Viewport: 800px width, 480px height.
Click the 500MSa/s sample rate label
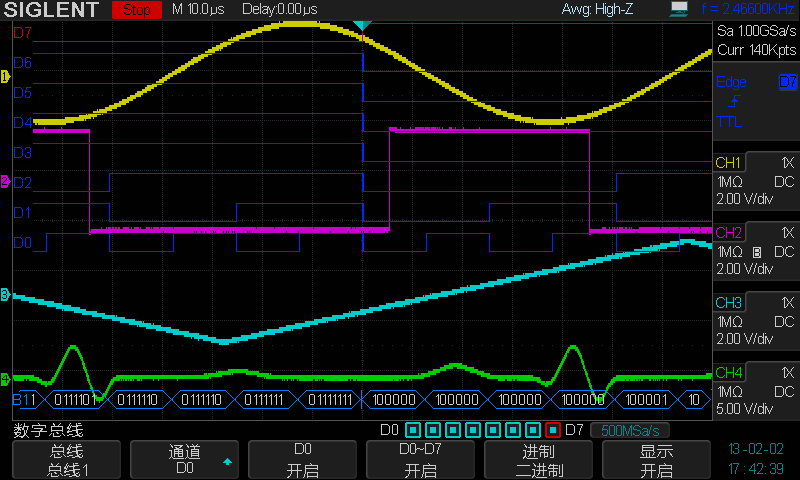tap(630, 431)
